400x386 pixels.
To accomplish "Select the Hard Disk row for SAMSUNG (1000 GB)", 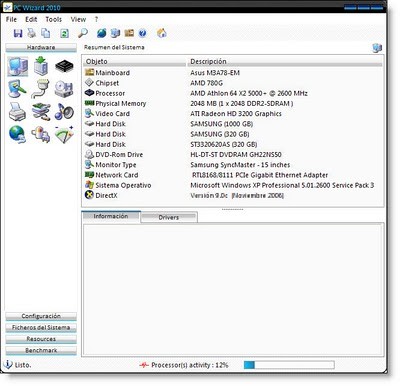I will pyautogui.click(x=232, y=124).
